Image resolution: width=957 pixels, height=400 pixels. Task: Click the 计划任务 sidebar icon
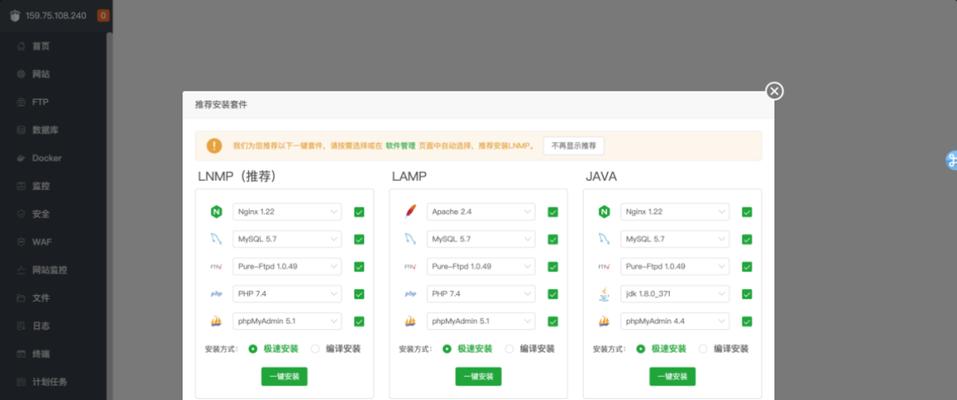pos(21,382)
